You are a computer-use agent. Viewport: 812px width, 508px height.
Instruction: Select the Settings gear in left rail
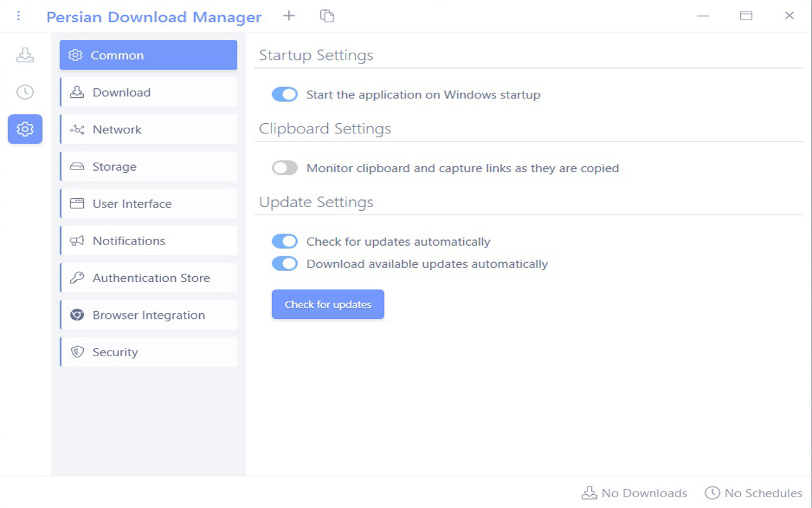tap(25, 129)
